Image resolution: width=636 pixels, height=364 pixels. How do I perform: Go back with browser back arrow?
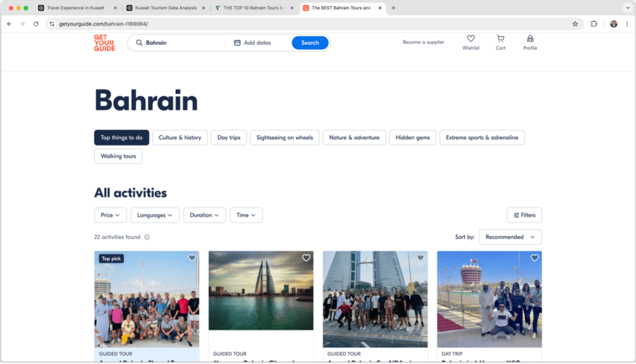coord(9,24)
